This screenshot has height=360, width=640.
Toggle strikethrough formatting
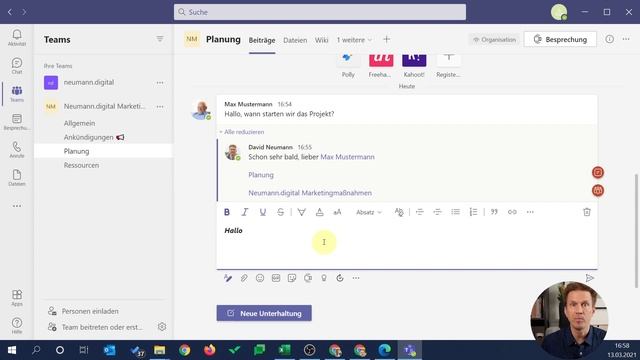[x=280, y=212]
